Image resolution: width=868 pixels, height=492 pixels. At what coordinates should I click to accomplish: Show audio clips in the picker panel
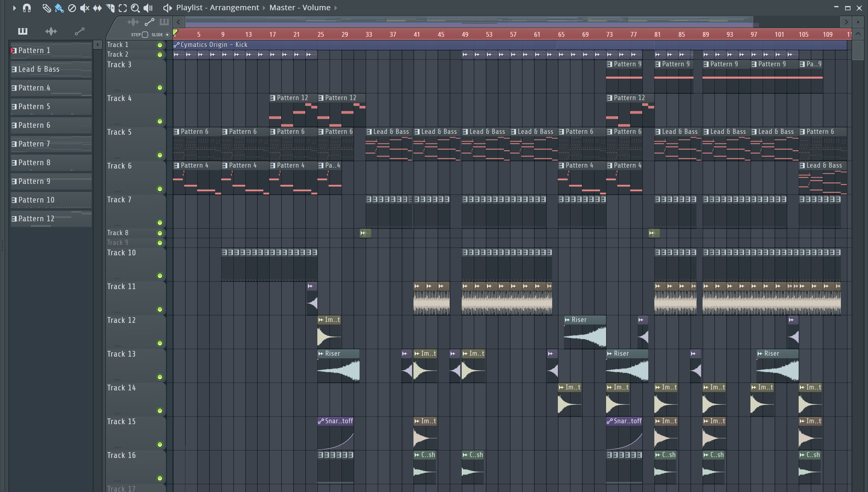51,31
